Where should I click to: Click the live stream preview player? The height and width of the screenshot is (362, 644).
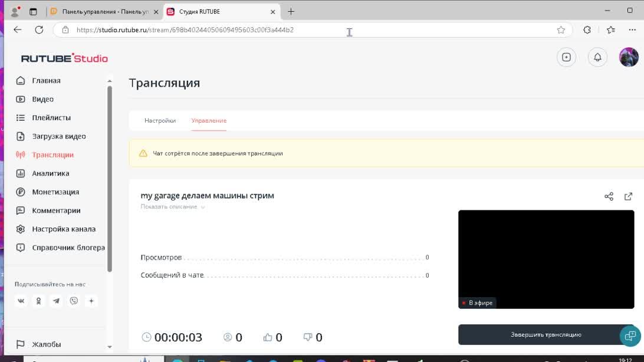coord(546,259)
